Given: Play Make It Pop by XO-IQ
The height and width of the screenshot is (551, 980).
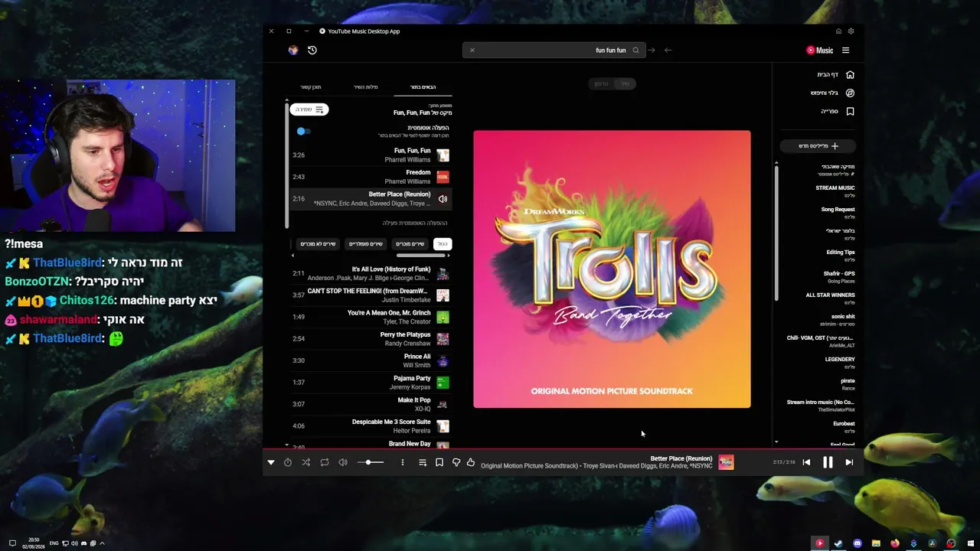Looking at the screenshot, I should (371, 404).
